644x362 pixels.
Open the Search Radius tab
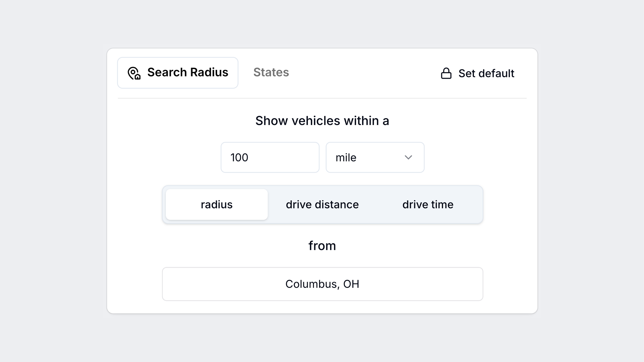(x=178, y=73)
